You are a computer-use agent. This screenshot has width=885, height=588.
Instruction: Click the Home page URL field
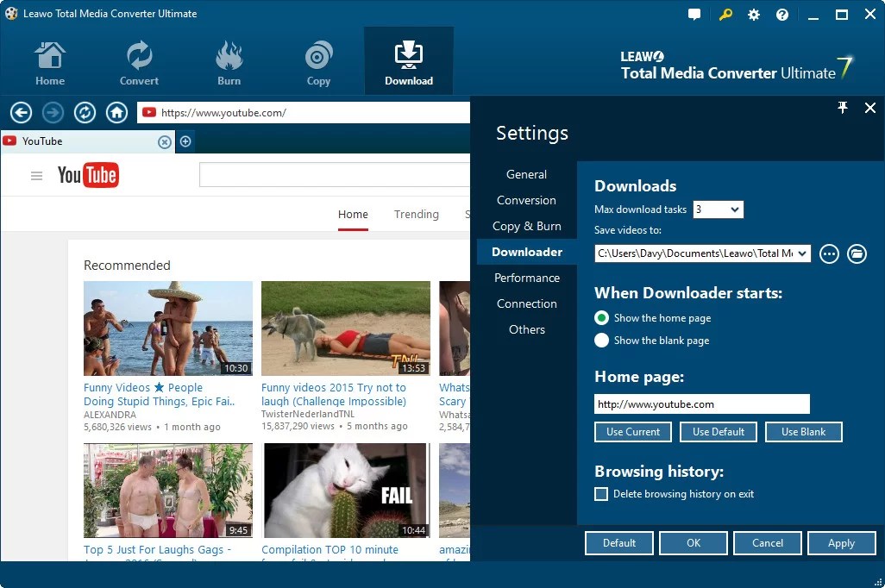tap(701, 404)
